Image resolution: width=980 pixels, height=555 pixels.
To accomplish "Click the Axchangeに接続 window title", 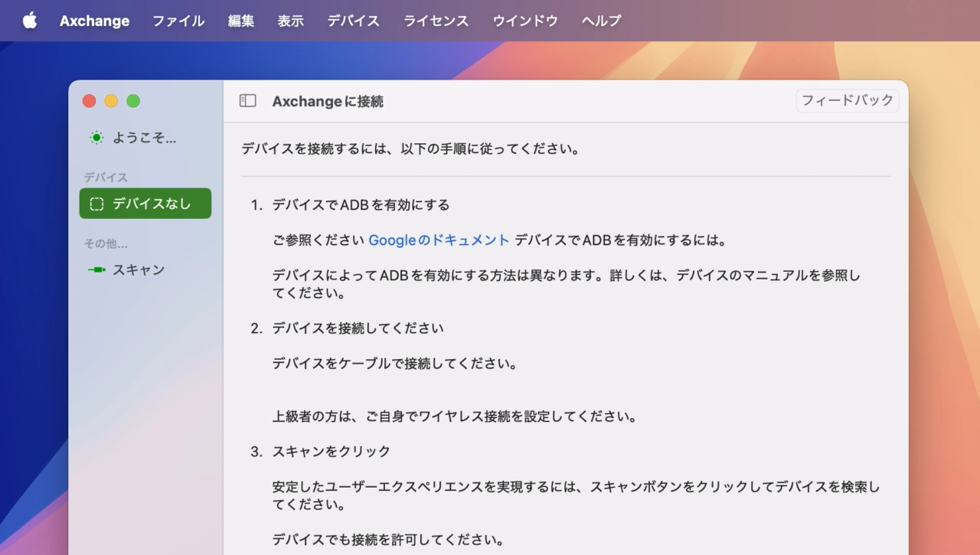I will tap(328, 101).
